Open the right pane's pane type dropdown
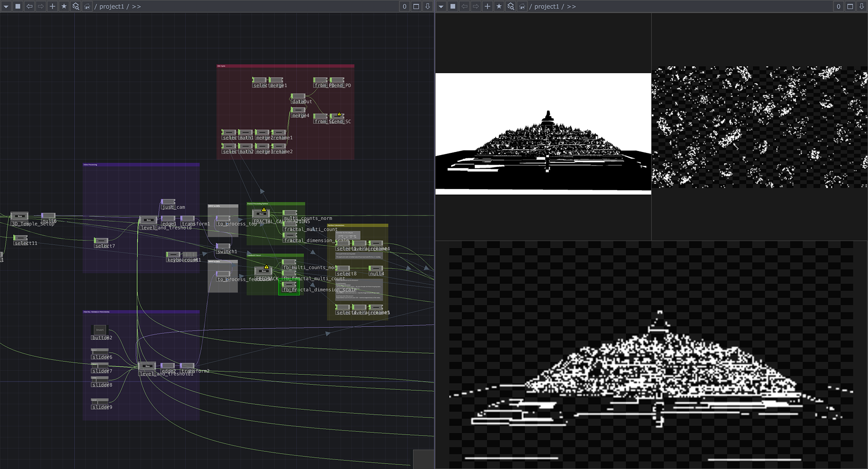 (441, 6)
